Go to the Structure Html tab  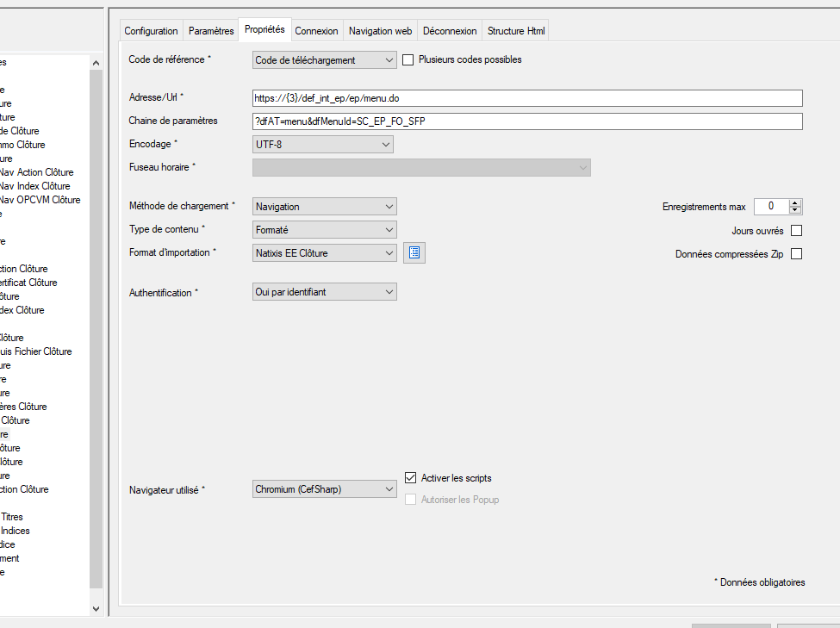tap(516, 31)
